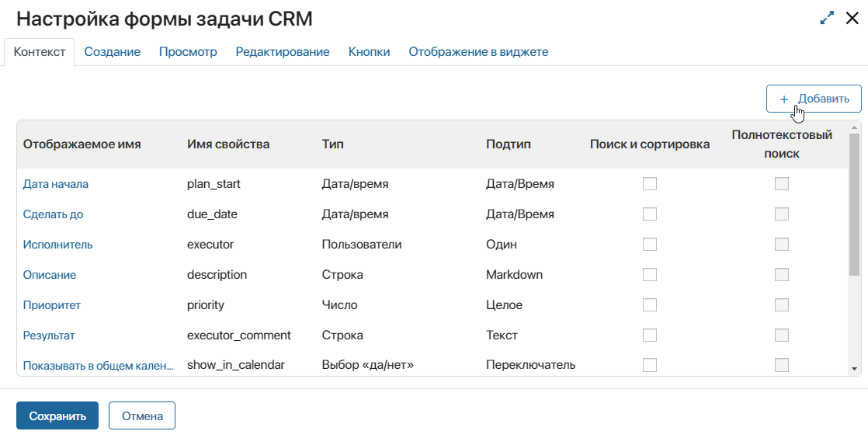
Task: Click the Полнотекстовый поиск column header
Action: coord(782,144)
